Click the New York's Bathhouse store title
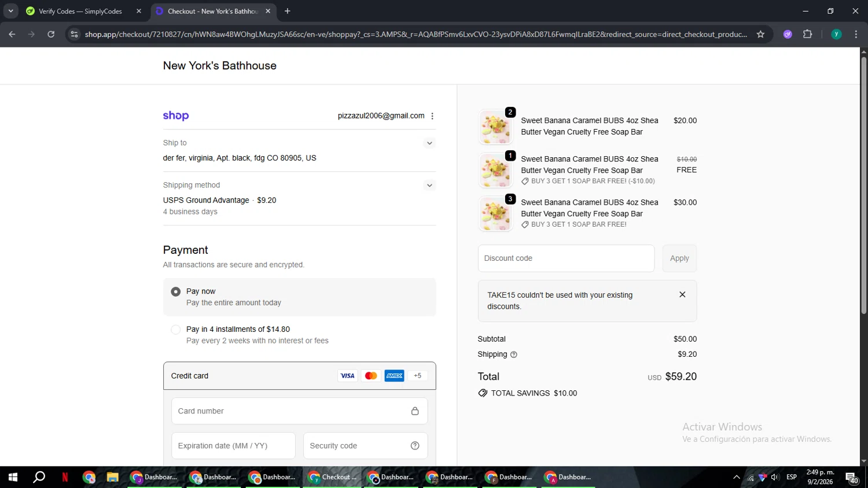The height and width of the screenshot is (488, 868). point(220,66)
